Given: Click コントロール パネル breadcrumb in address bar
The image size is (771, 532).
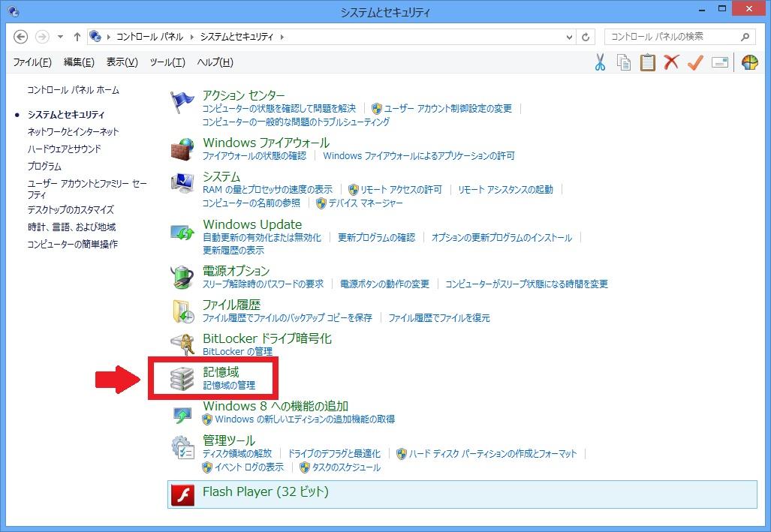Looking at the screenshot, I should [x=150, y=37].
